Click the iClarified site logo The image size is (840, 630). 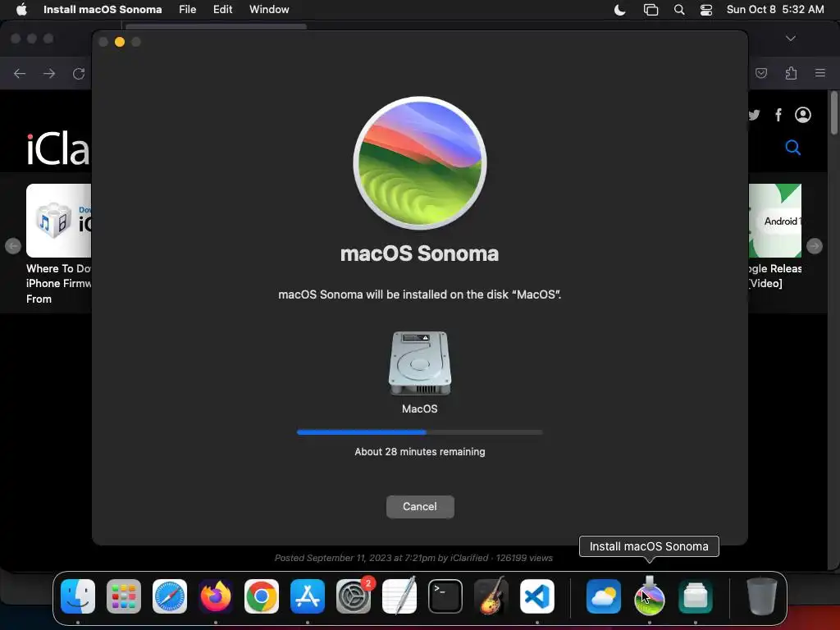[x=58, y=149]
